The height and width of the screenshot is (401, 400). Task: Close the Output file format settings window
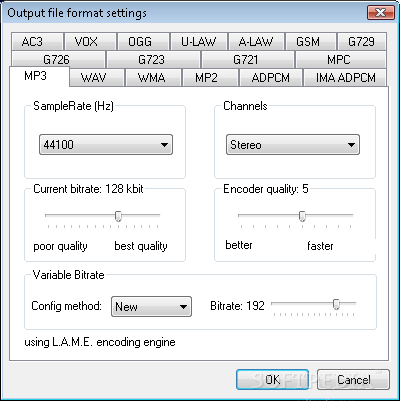point(380,13)
